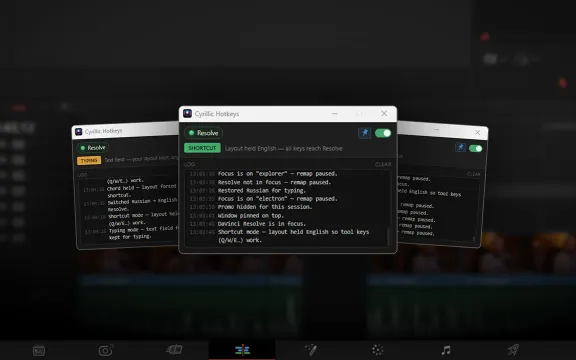The width and height of the screenshot is (576, 360).
Task: Select log line 'Restored Russian for typing.'
Action: point(262,190)
